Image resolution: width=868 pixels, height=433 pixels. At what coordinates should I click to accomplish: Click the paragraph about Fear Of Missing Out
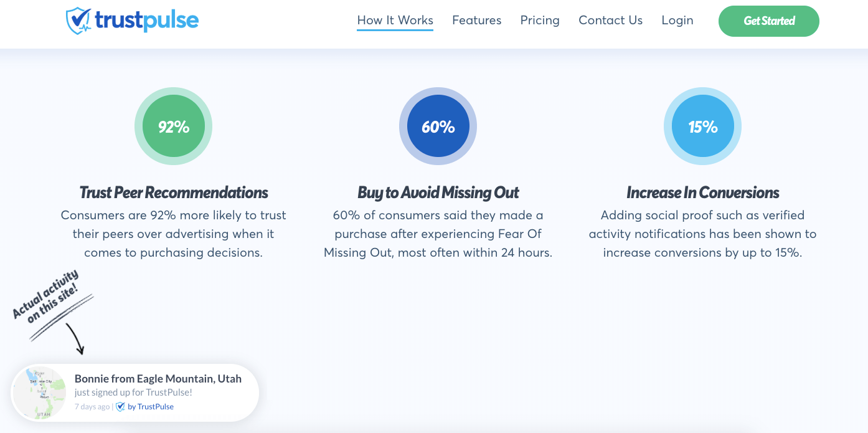pyautogui.click(x=438, y=234)
